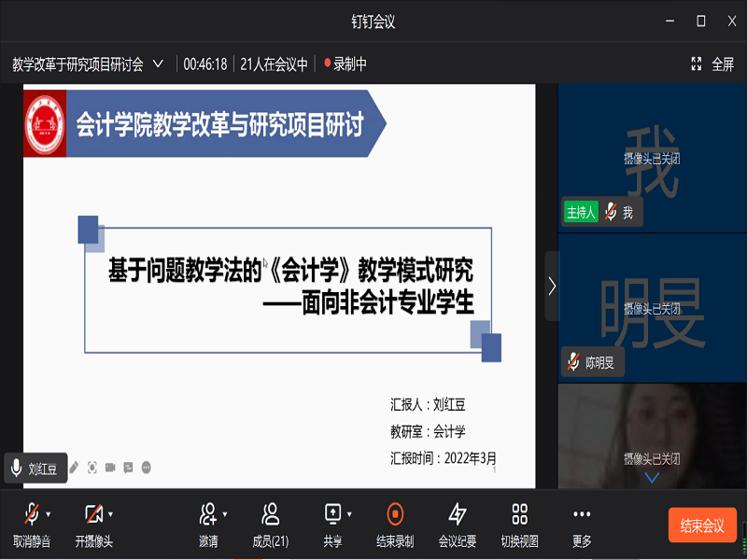The height and width of the screenshot is (560, 747).
Task: Click the red 结束会议 button
Action: [702, 525]
